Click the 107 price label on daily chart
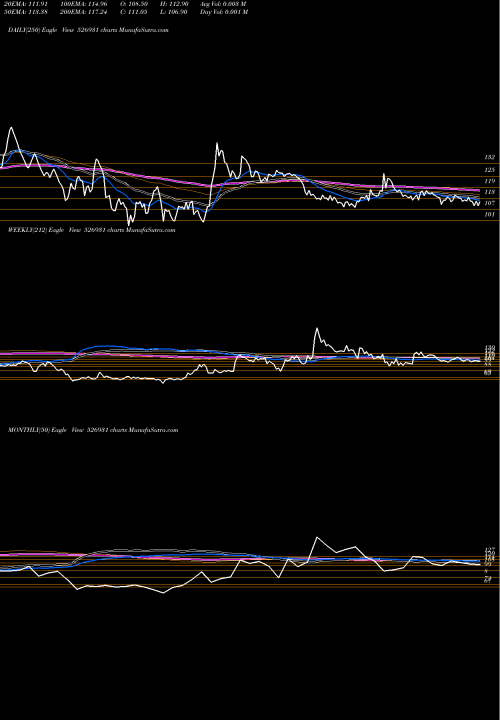Screen dimensions: 500x720 coord(490,203)
